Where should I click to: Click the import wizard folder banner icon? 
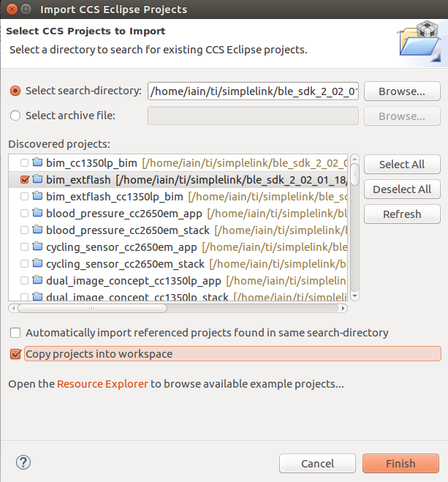coord(419,42)
